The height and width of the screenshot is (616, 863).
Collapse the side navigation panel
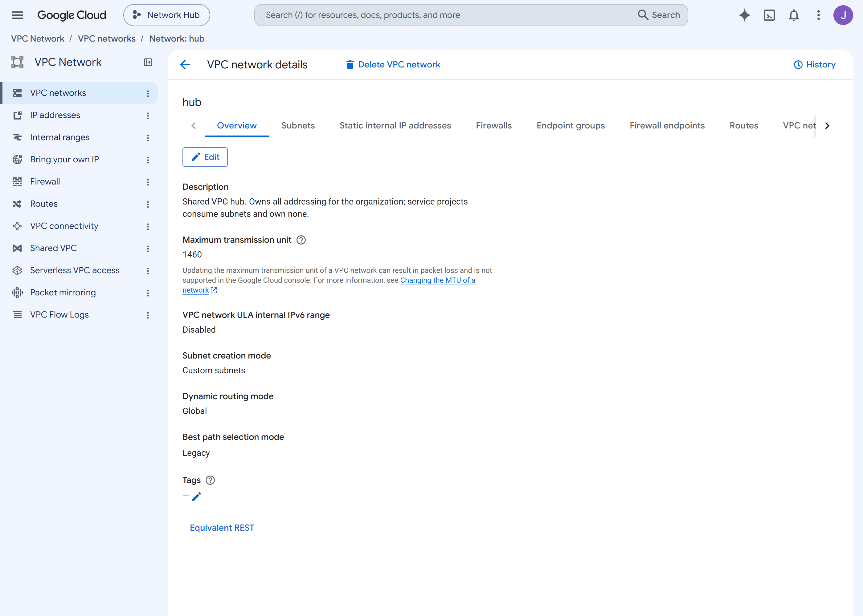click(148, 62)
